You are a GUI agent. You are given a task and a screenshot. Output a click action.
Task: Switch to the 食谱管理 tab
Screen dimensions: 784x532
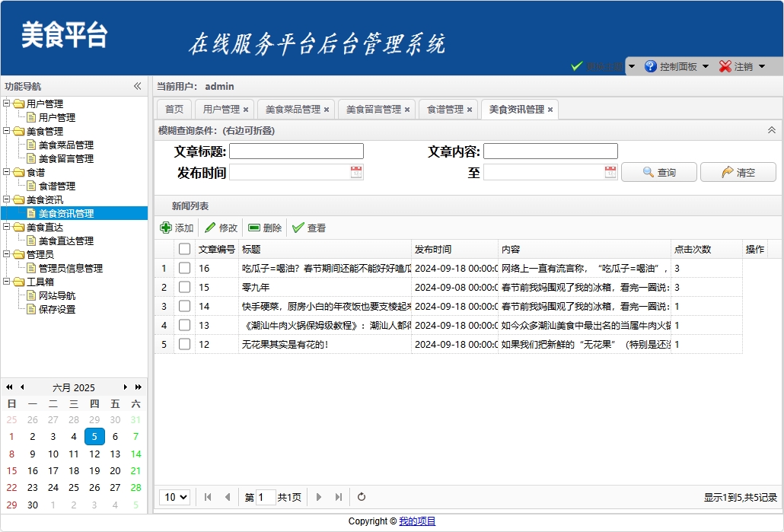click(x=445, y=110)
